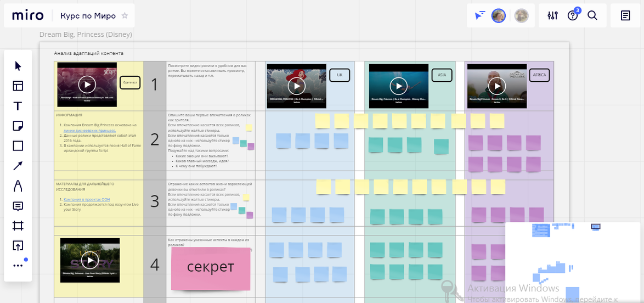Select row number 1 cell
This screenshot has height=303, width=644.
(155, 86)
